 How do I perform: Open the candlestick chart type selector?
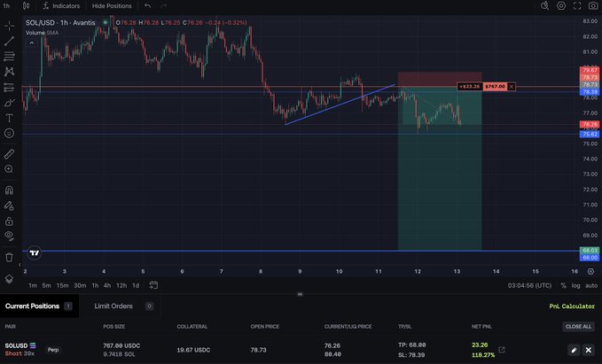coord(26,5)
